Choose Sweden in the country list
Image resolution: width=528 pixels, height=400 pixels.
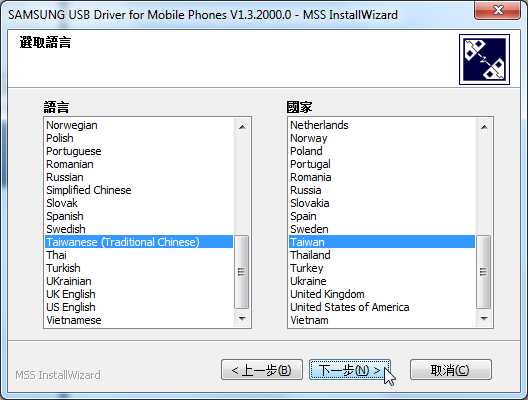click(382, 229)
